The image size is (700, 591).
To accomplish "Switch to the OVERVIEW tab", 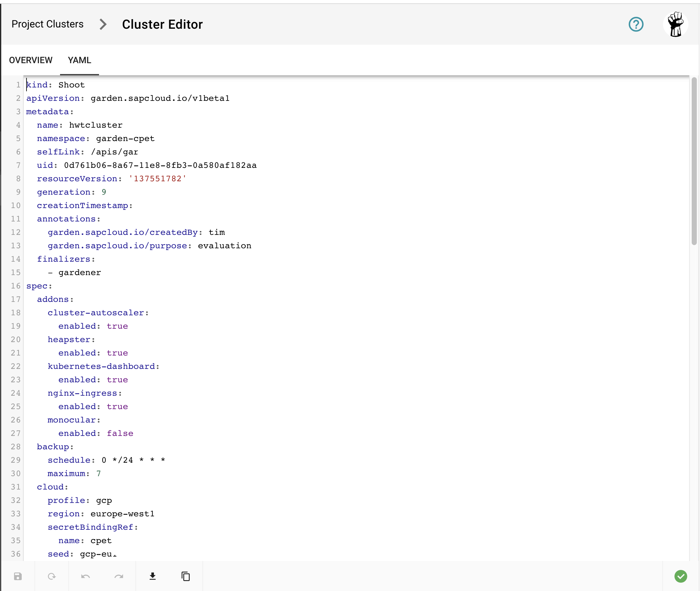I will [31, 60].
